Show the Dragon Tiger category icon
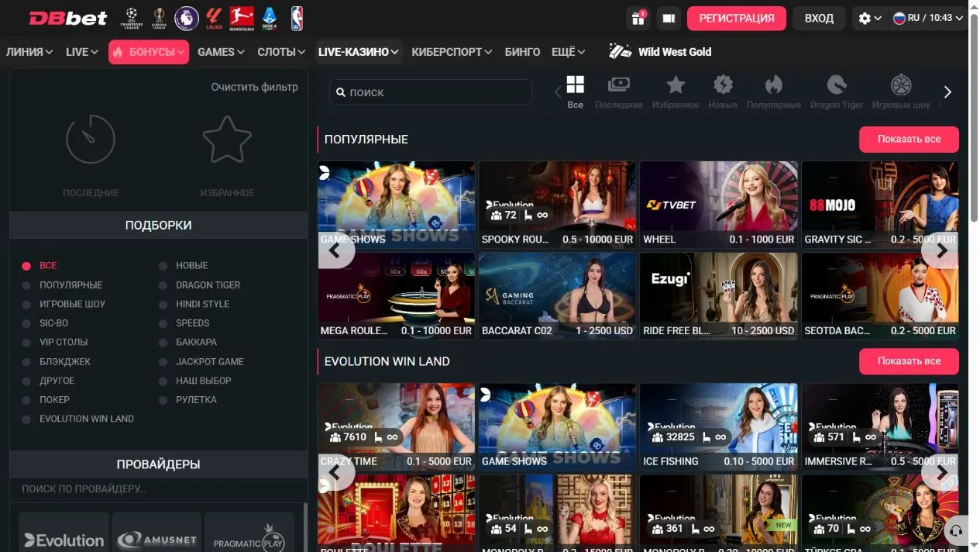 [837, 91]
